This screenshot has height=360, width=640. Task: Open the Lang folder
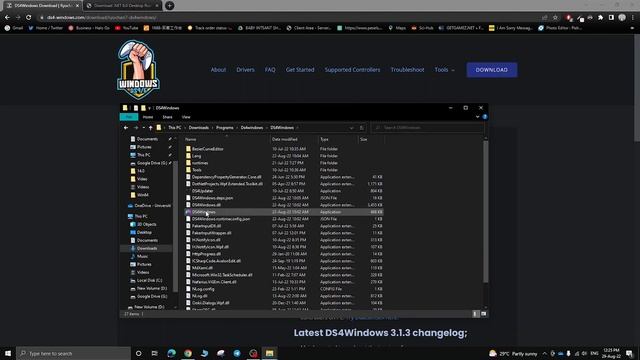click(x=196, y=156)
